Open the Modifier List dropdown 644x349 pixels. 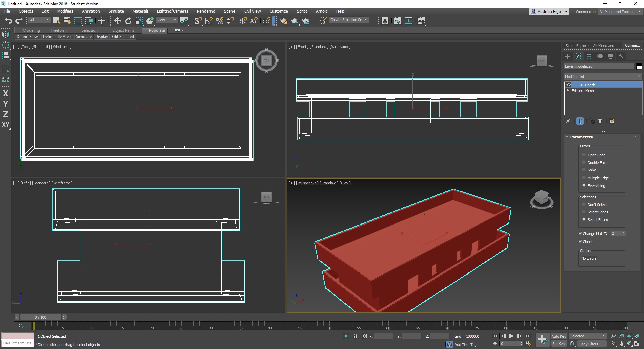[x=603, y=77]
